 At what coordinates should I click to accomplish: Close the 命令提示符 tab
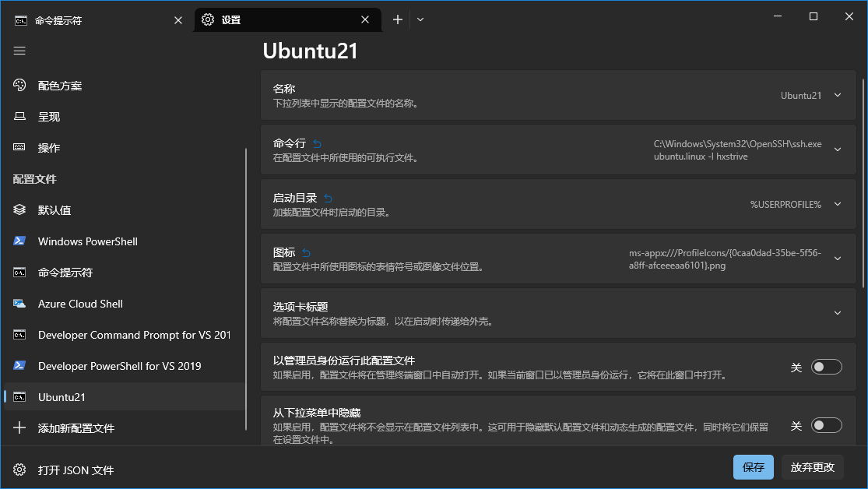click(x=178, y=20)
